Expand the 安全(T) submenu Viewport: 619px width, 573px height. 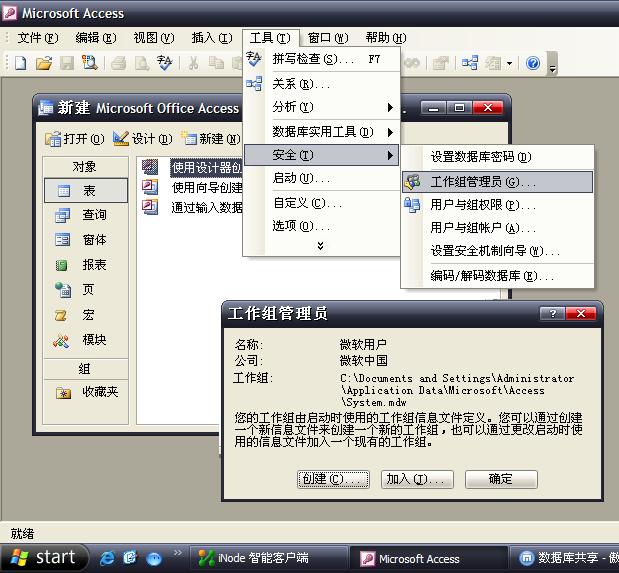point(322,155)
